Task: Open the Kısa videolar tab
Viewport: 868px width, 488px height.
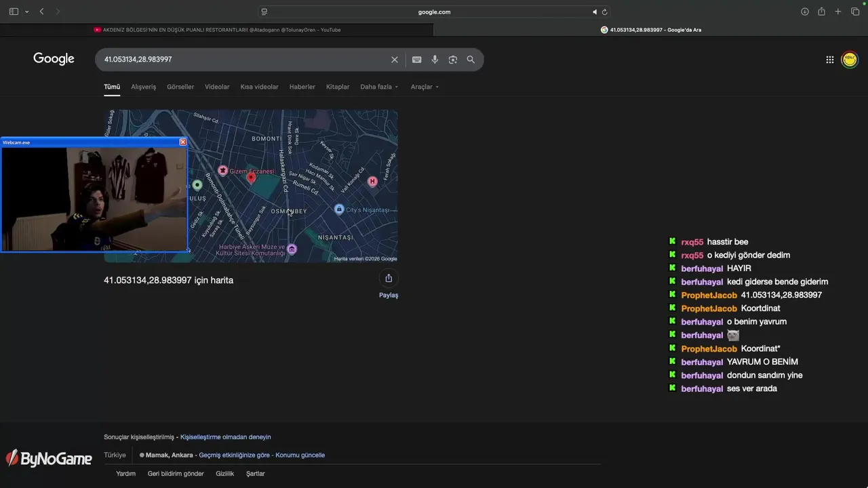Action: [x=259, y=87]
